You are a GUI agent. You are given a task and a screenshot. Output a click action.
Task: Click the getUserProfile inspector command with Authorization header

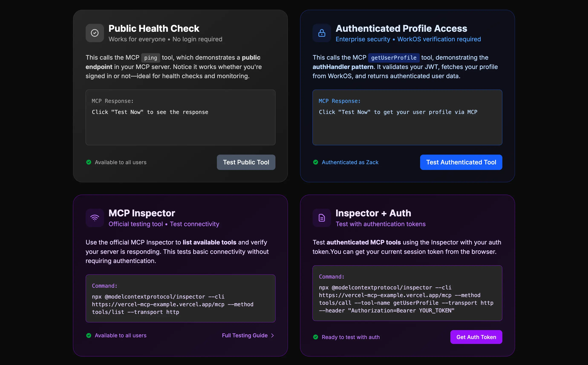coord(407,293)
